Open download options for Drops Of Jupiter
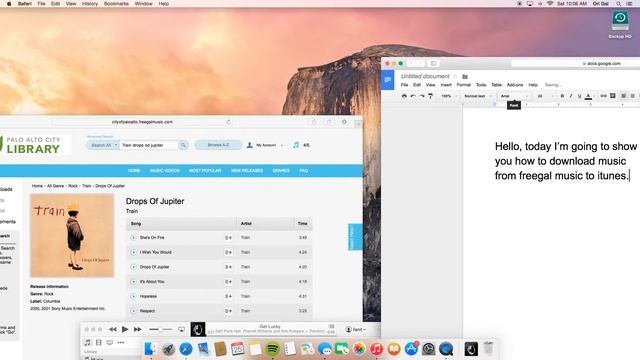The width and height of the screenshot is (640, 360). point(228,267)
